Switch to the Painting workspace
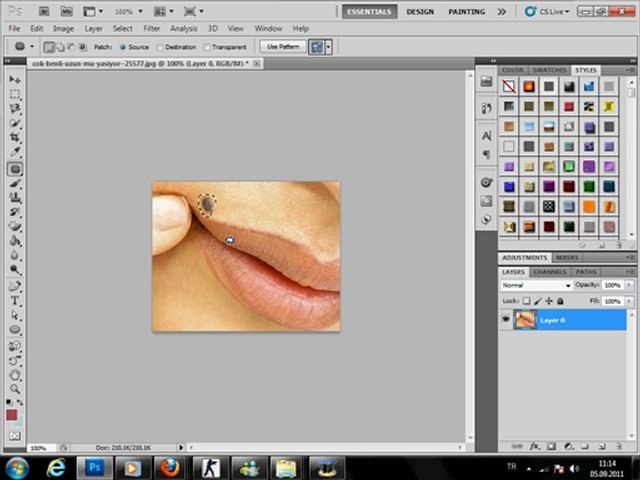Screen dimensions: 640x480 tap(466, 12)
